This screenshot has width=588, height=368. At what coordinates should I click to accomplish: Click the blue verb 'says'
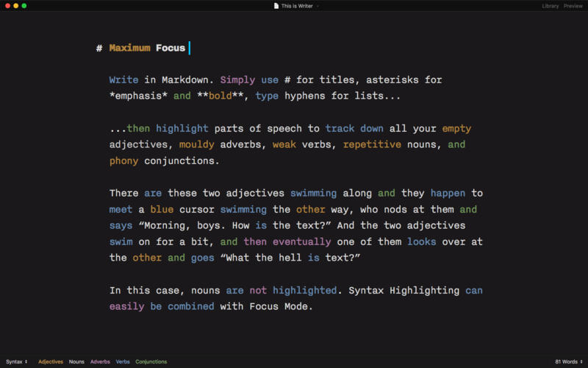(121, 226)
